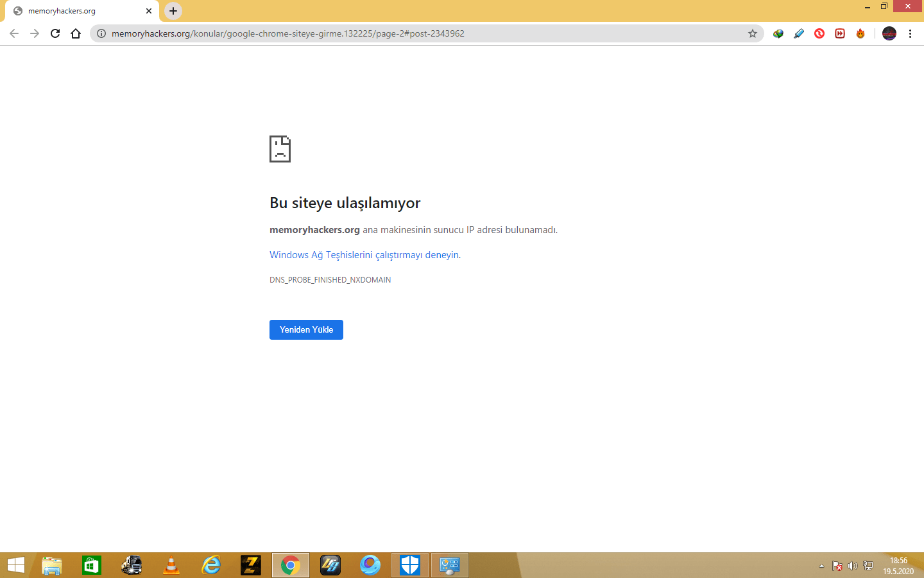Open the red circular arrows extension
This screenshot has height=578, width=924.
[x=819, y=33]
